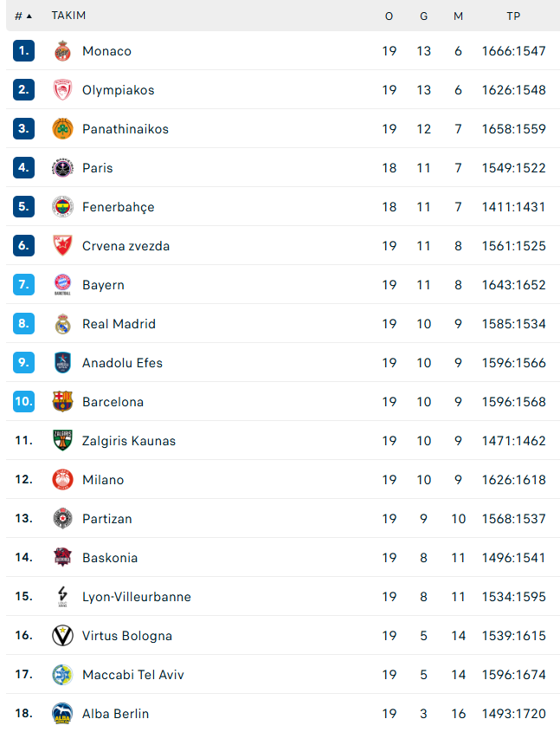Click the TAKIM column header
This screenshot has height=732, width=560.
pyautogui.click(x=68, y=16)
